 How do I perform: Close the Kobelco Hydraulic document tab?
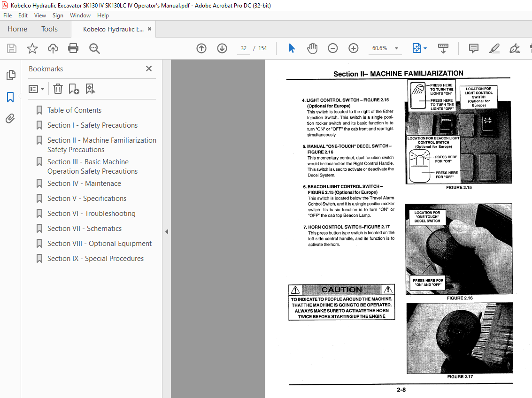[x=150, y=29]
